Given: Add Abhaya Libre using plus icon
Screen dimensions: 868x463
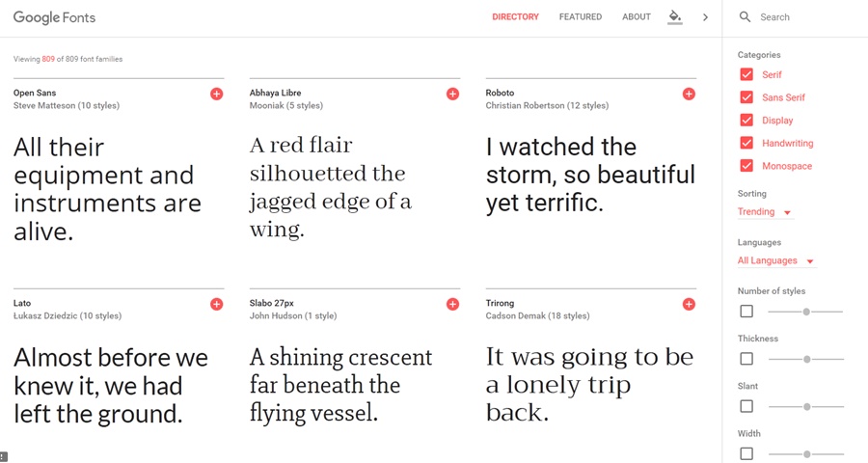Looking at the screenshot, I should [x=453, y=95].
